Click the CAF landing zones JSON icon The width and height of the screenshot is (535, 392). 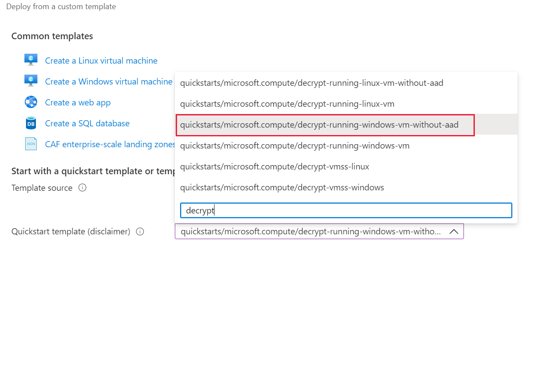coord(31,144)
